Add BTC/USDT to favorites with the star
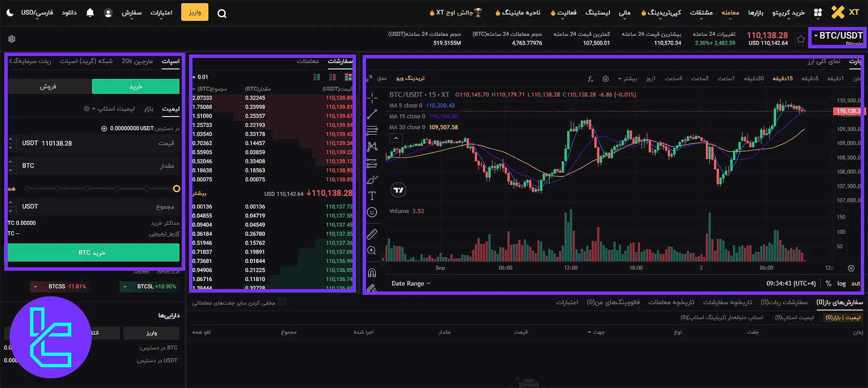Image resolution: width=868 pixels, height=388 pixels. click(801, 40)
